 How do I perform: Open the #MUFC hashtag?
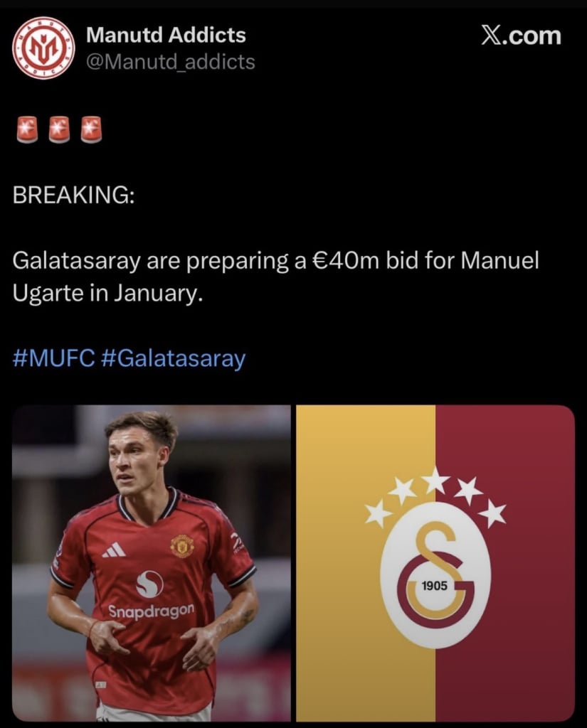54,358
